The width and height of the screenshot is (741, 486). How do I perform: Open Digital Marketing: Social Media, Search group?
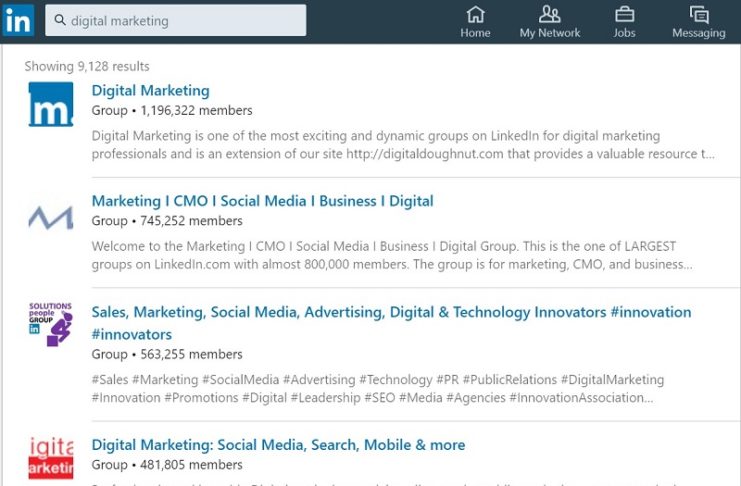coord(278,445)
